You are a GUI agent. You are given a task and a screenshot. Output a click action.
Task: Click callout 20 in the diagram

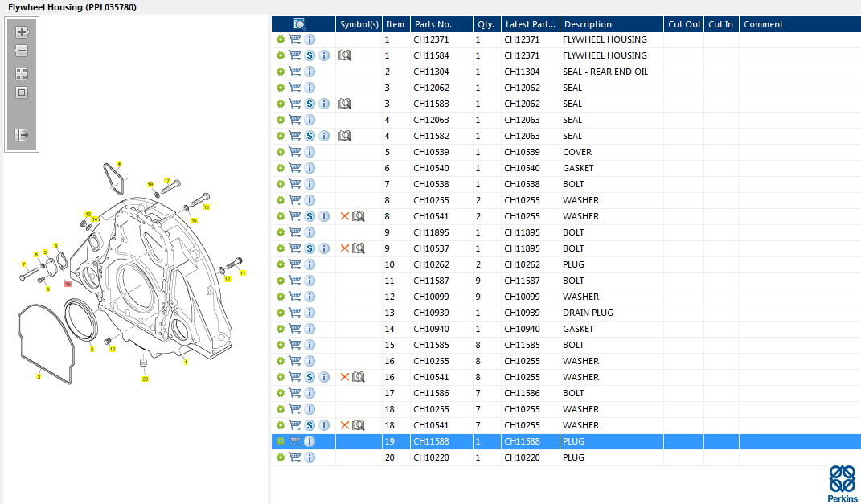(x=146, y=379)
